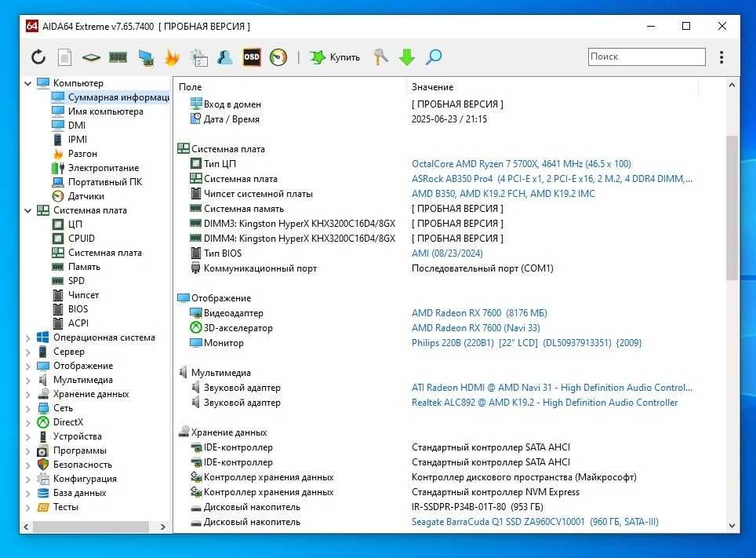
Task: Open the Report document icon in the toolbar
Action: [x=64, y=57]
